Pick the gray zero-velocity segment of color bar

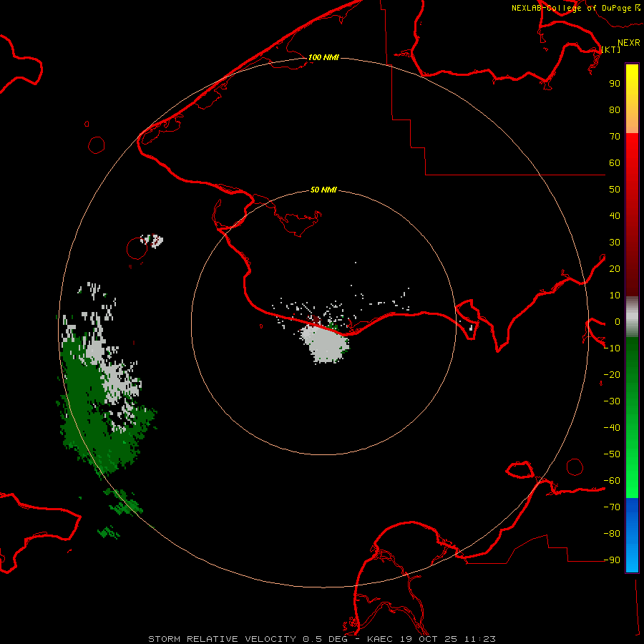(x=632, y=317)
